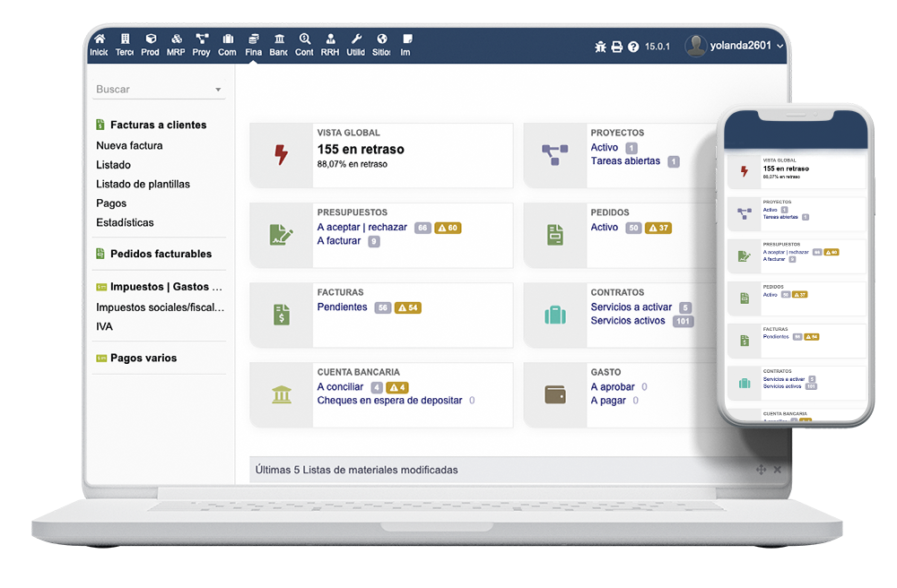Click Nueva factura in the sidebar
Screen dimensions: 897x588
pyautogui.click(x=129, y=145)
